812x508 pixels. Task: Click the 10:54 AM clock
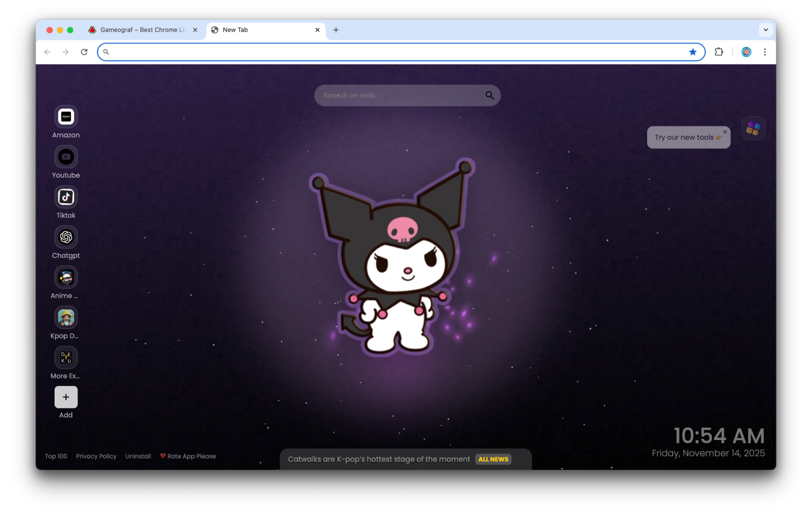pyautogui.click(x=719, y=436)
